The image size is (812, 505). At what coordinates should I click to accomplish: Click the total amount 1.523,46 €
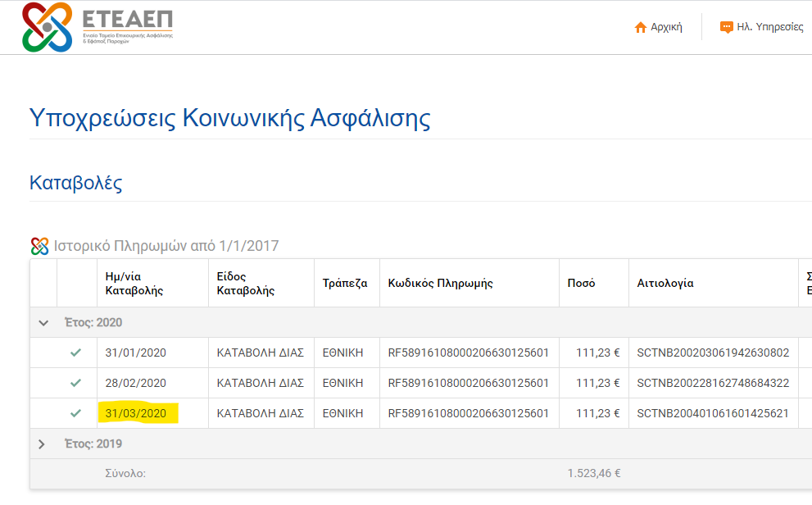593,473
